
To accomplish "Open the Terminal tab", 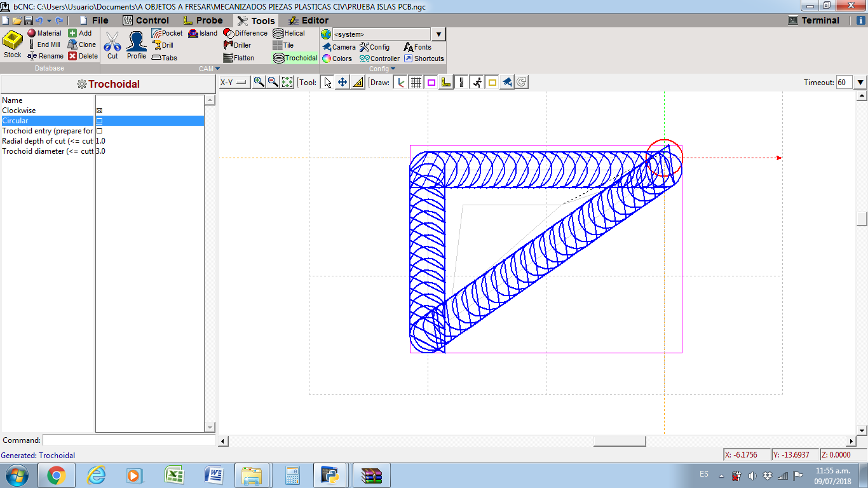I will tap(814, 20).
